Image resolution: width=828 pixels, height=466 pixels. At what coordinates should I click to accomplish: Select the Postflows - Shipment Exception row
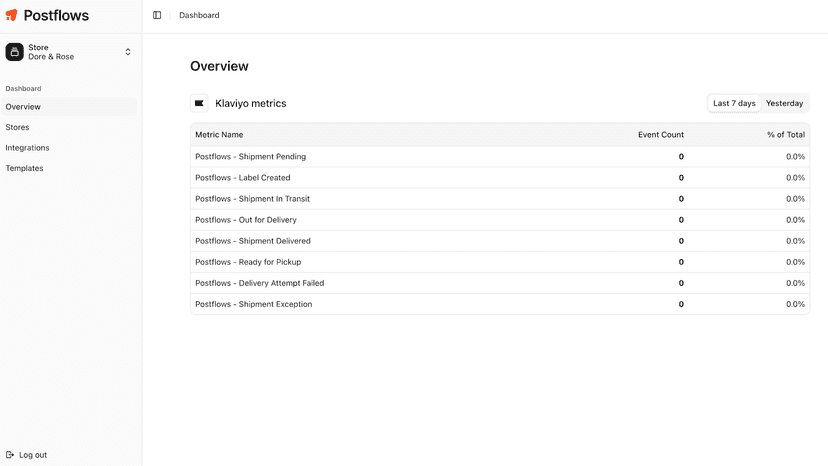coord(500,304)
